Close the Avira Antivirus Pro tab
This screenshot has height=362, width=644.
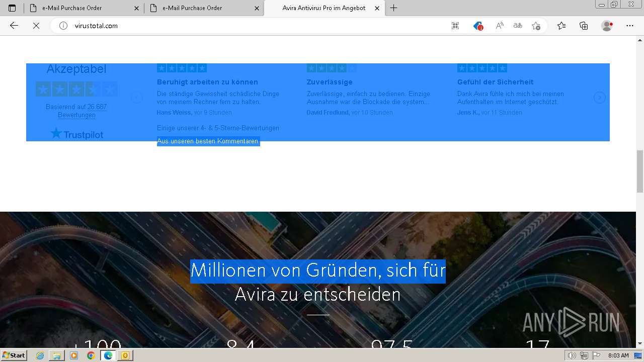[x=377, y=8]
